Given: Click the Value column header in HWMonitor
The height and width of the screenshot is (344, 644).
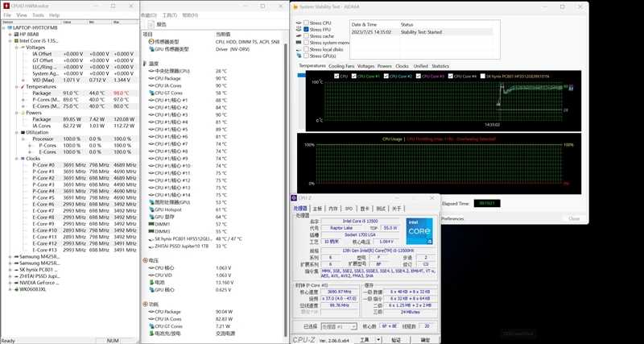Looking at the screenshot, I should point(74,22).
